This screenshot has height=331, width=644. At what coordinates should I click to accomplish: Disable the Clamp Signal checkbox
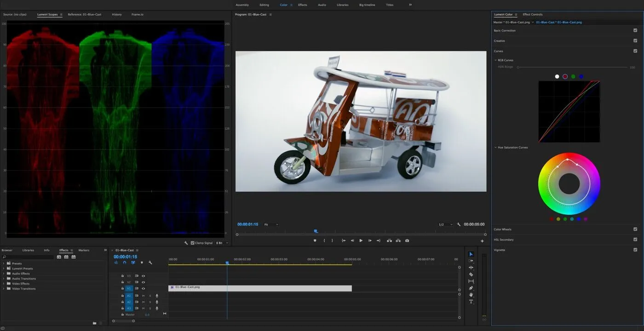192,243
